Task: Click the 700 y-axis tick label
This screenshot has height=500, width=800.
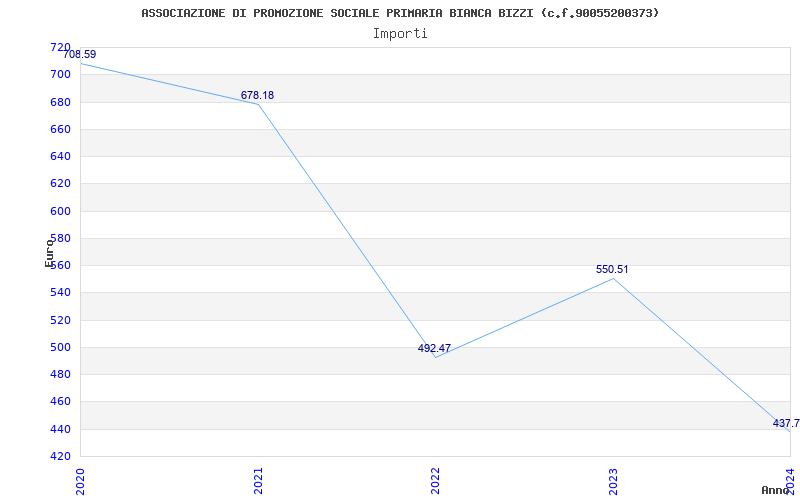Action: (x=61, y=74)
